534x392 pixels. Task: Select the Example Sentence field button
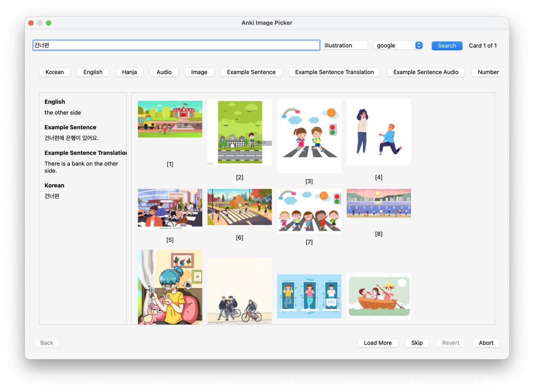pyautogui.click(x=251, y=72)
